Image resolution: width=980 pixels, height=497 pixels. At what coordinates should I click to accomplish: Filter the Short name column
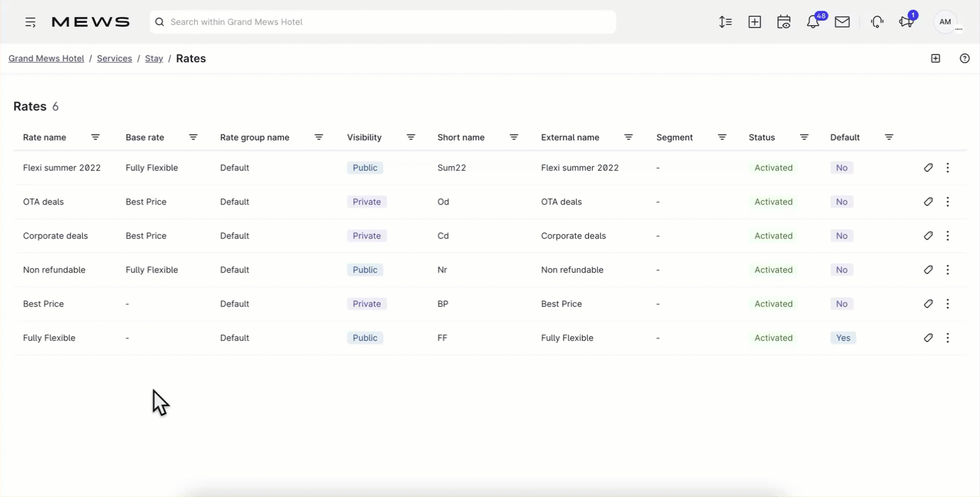click(x=514, y=137)
